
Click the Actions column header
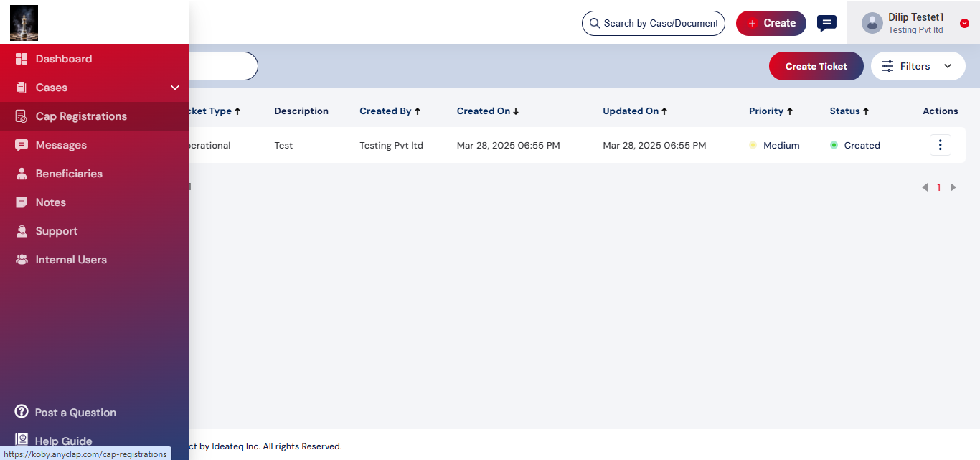[941, 111]
